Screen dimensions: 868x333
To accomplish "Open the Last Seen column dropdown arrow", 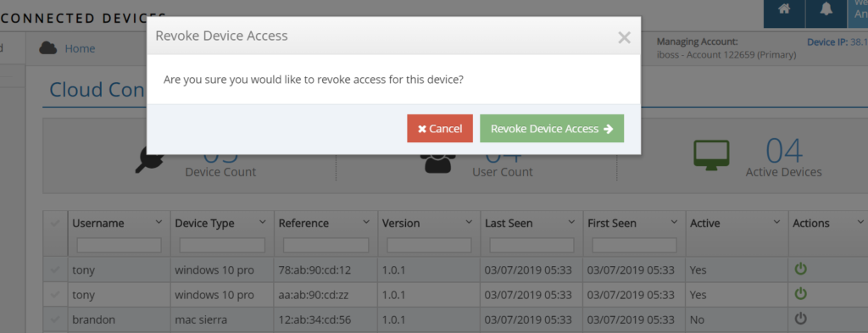I will [571, 222].
